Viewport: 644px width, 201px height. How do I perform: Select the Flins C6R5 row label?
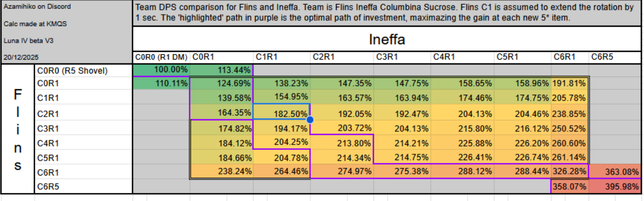pyautogui.click(x=83, y=187)
